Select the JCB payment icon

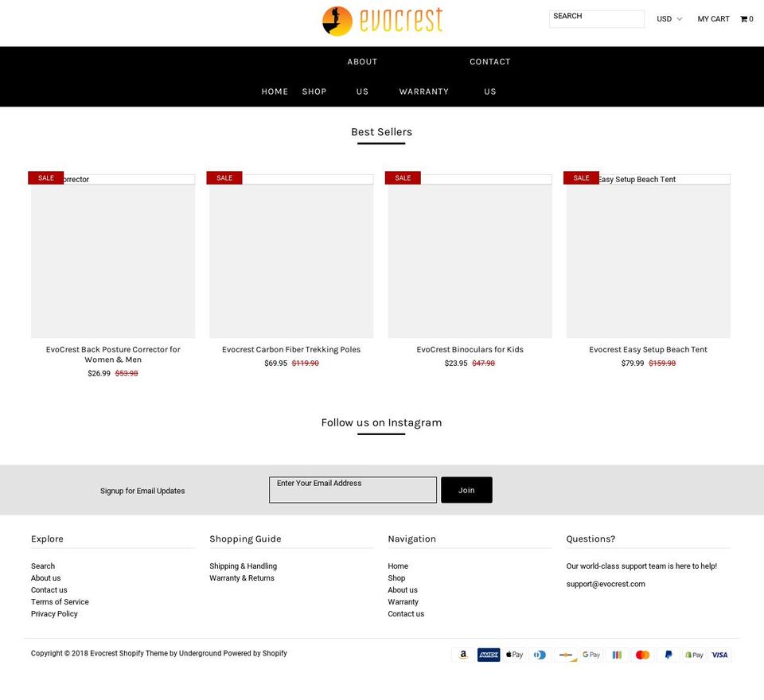(x=617, y=655)
